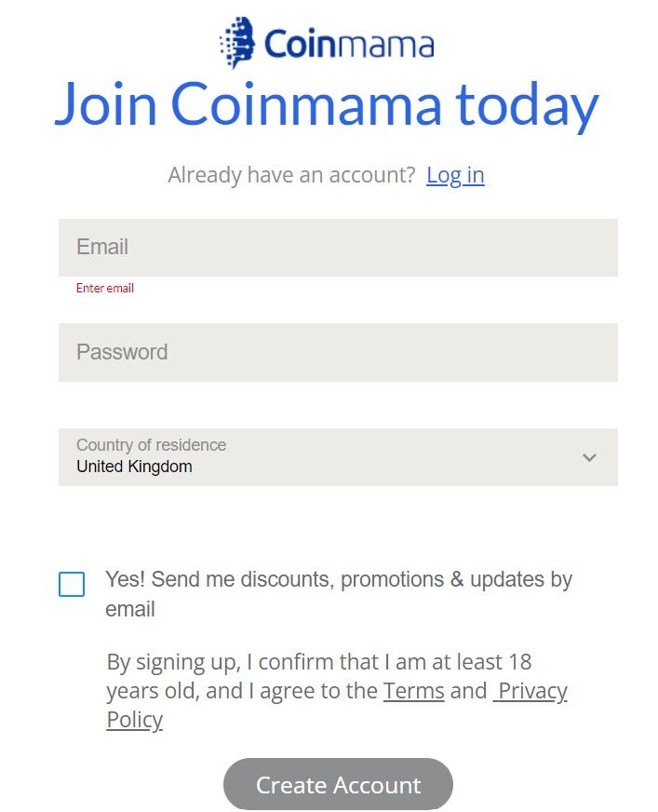Click the "Password" placeholder text
The height and width of the screenshot is (812, 658).
[x=122, y=352]
